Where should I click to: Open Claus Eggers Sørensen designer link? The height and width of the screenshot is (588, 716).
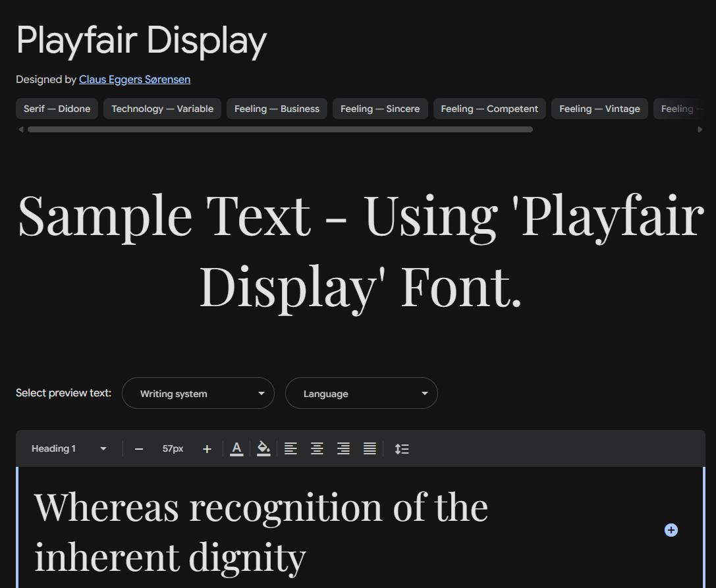click(135, 80)
